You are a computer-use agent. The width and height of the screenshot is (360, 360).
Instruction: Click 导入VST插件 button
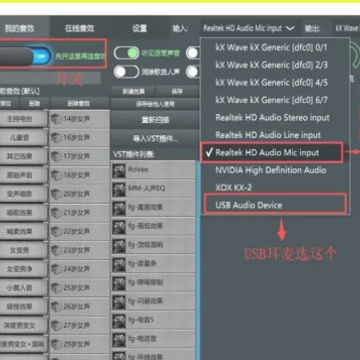tap(155, 138)
